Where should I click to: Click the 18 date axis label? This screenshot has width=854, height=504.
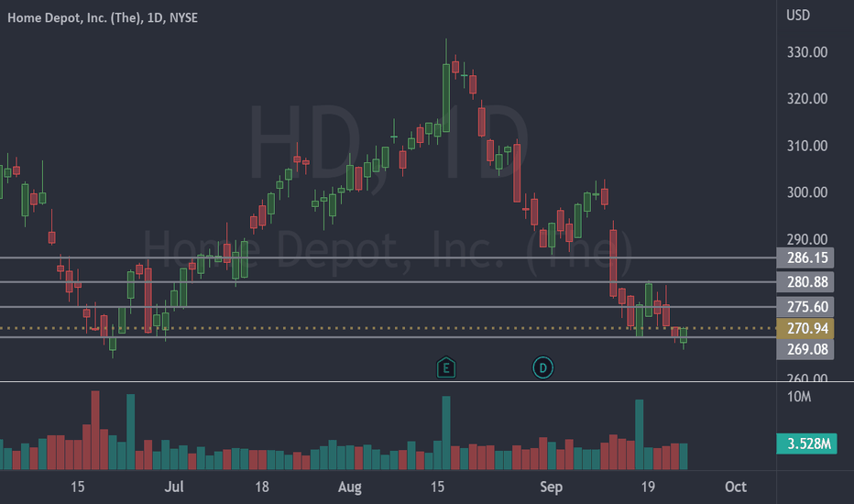262,487
